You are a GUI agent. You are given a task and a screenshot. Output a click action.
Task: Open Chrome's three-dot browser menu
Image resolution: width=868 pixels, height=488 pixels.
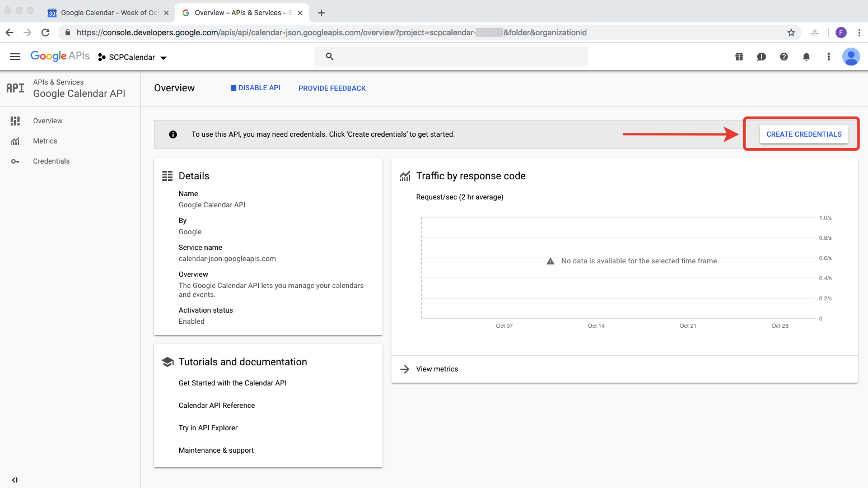[x=859, y=32]
